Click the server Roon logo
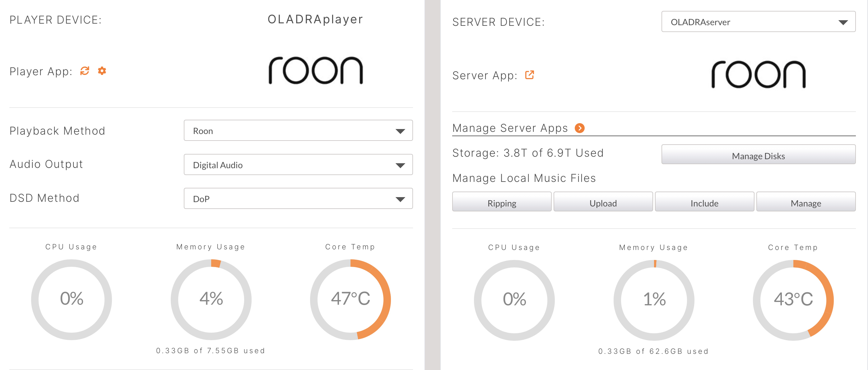The height and width of the screenshot is (370, 868). (758, 75)
